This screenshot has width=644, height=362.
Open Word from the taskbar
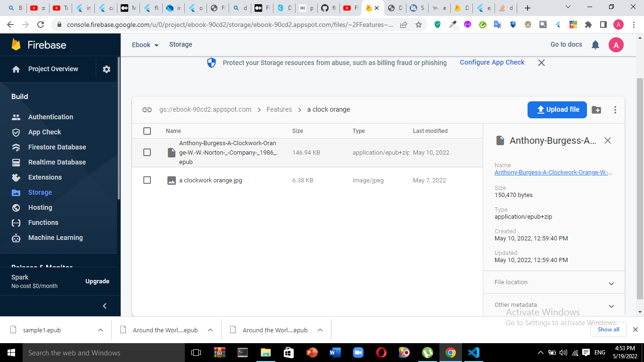click(335, 353)
